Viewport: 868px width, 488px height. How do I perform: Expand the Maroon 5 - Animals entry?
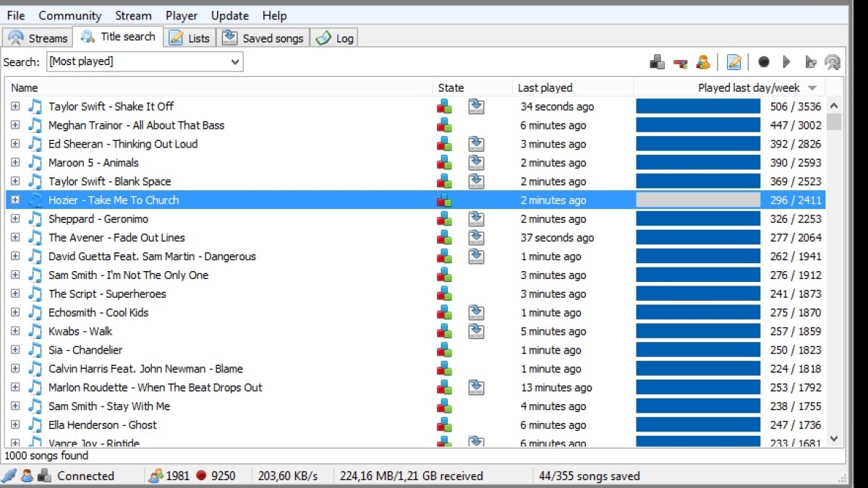pos(15,163)
